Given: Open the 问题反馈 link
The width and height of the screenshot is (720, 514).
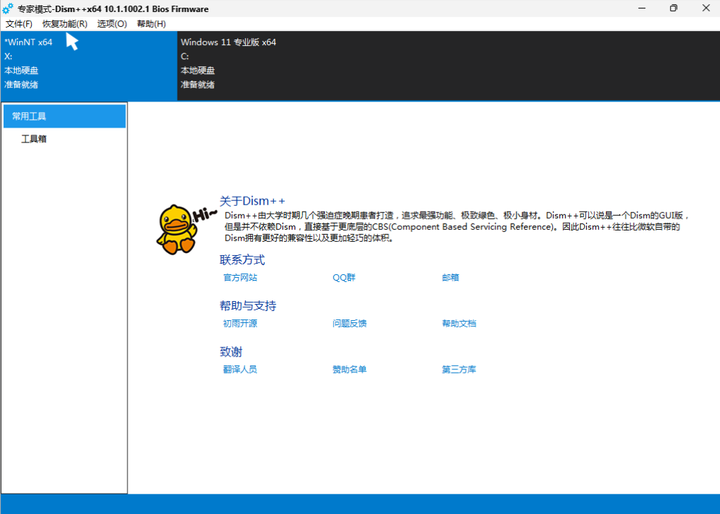Looking at the screenshot, I should click(349, 323).
